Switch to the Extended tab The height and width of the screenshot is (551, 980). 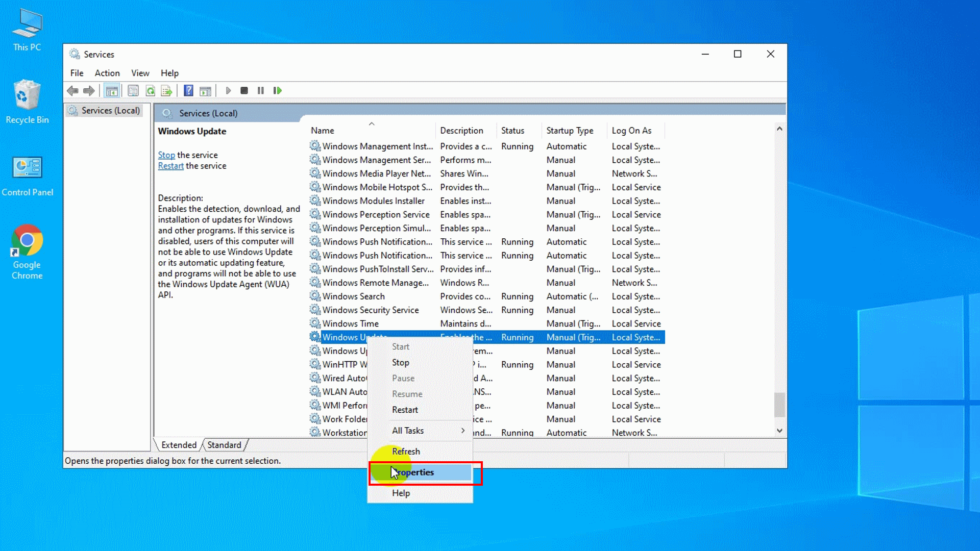(179, 445)
